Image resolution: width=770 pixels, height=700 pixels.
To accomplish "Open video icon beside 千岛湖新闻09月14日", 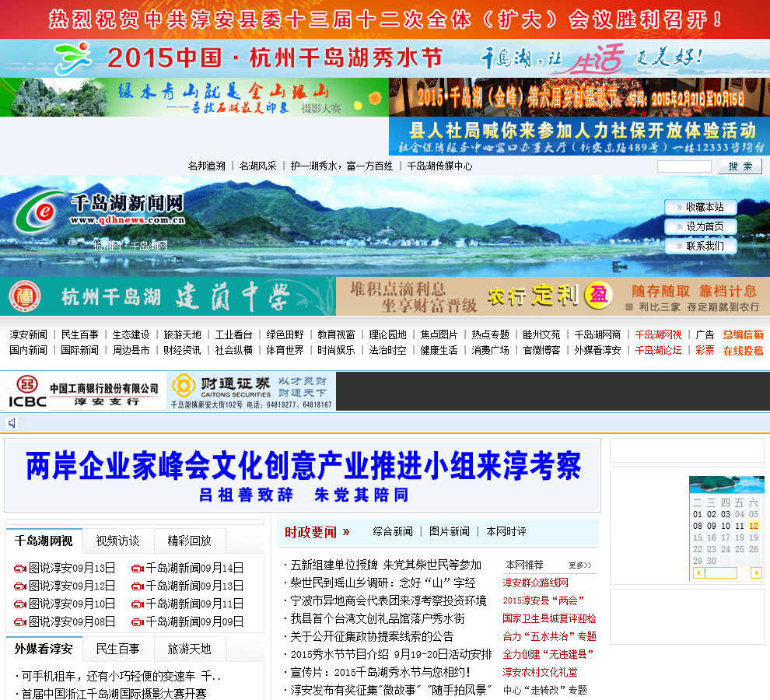I will pyautogui.click(x=138, y=569).
